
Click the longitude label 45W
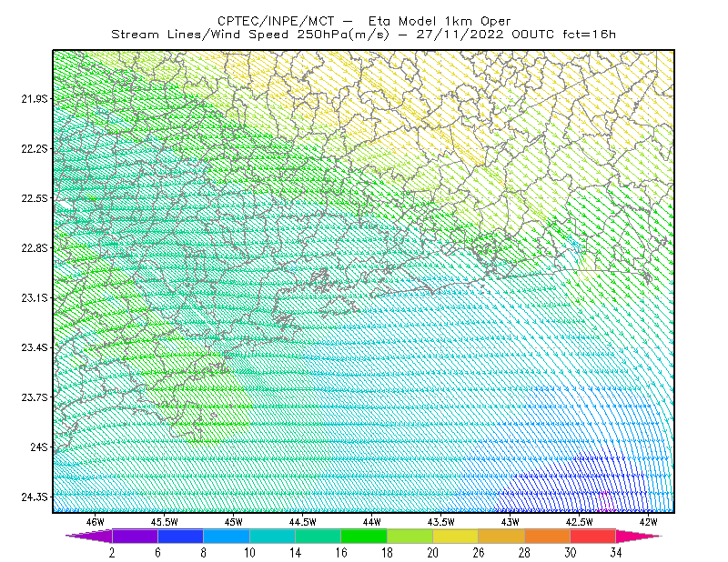click(234, 522)
